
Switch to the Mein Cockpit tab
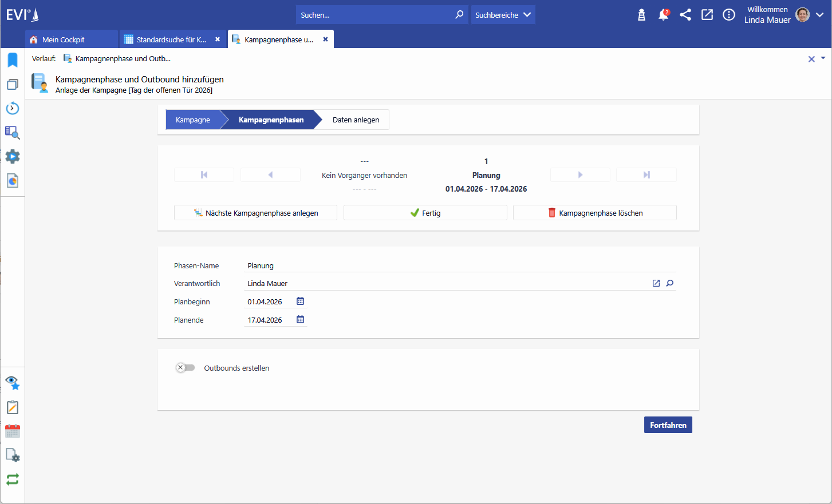point(63,39)
